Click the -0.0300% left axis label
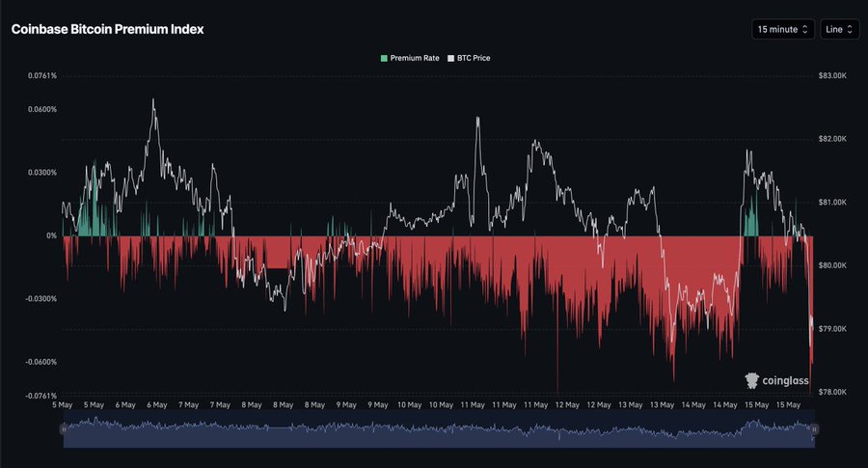The image size is (868, 468). tap(41, 299)
